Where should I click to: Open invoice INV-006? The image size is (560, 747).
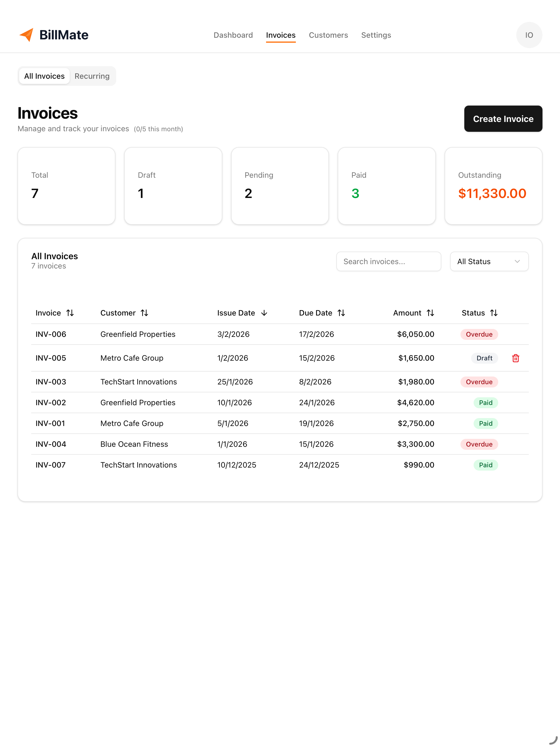[51, 334]
